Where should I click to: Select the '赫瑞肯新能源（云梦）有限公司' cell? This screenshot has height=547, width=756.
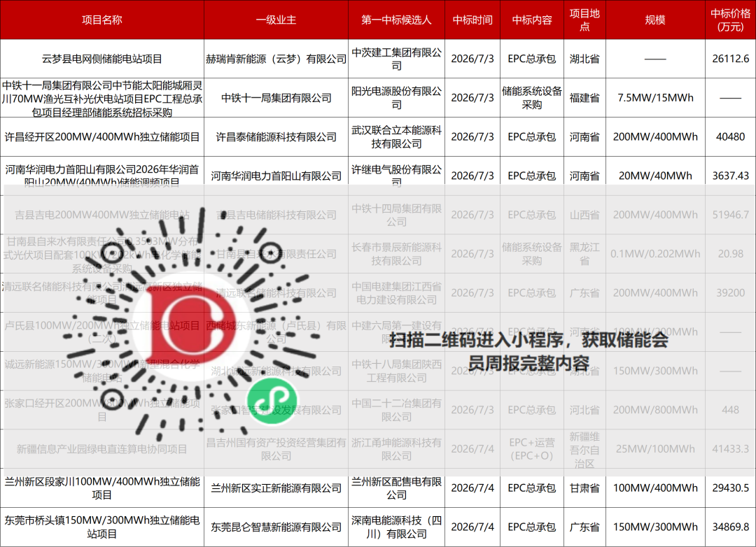pyautogui.click(x=276, y=59)
